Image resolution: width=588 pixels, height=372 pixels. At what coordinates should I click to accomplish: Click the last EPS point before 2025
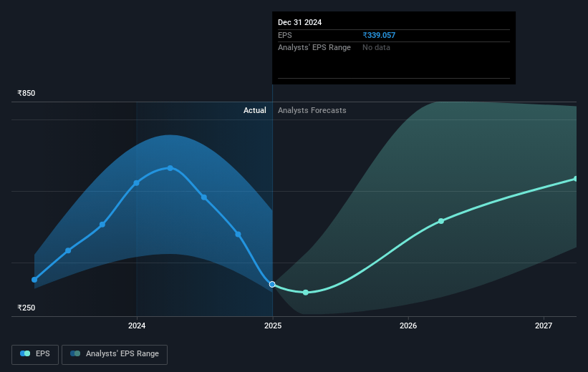(238, 235)
